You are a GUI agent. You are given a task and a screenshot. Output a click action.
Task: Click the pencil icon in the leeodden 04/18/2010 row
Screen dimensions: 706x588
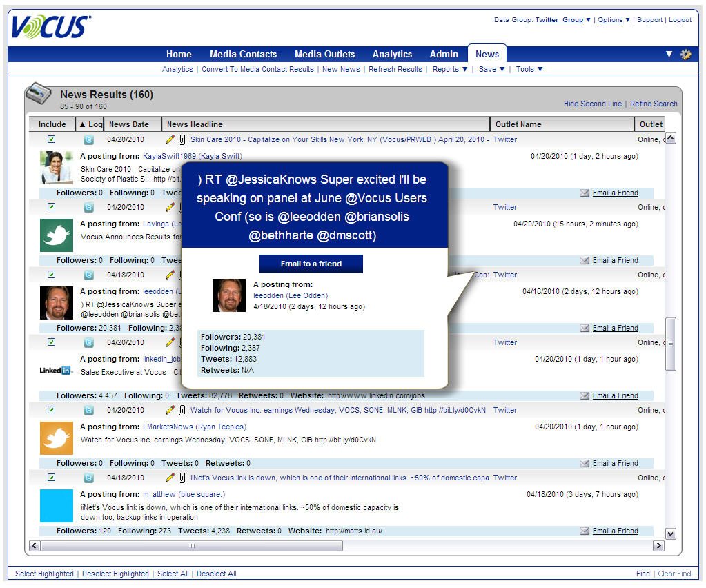click(x=170, y=275)
